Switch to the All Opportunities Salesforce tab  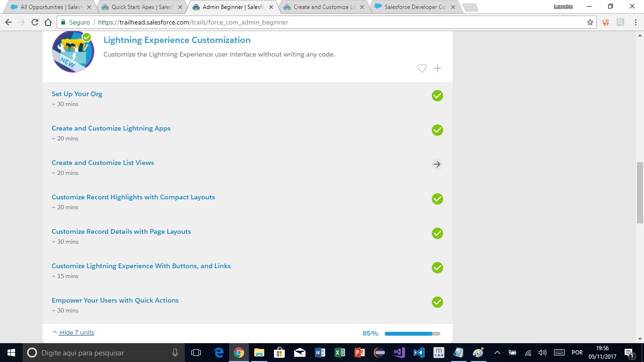point(50,7)
